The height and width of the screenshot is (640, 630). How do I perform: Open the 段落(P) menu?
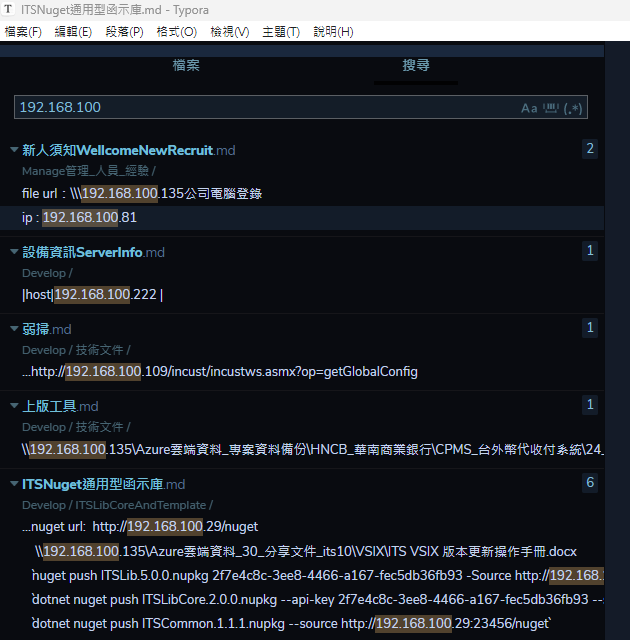click(124, 32)
